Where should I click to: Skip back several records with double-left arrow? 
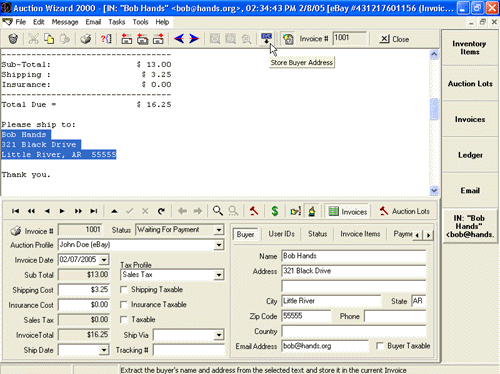pyautogui.click(x=31, y=211)
